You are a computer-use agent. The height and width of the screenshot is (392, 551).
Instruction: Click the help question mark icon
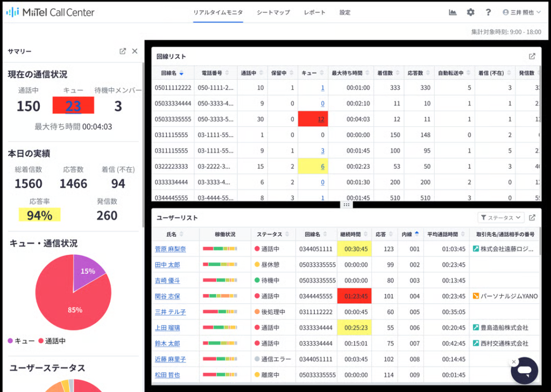488,12
